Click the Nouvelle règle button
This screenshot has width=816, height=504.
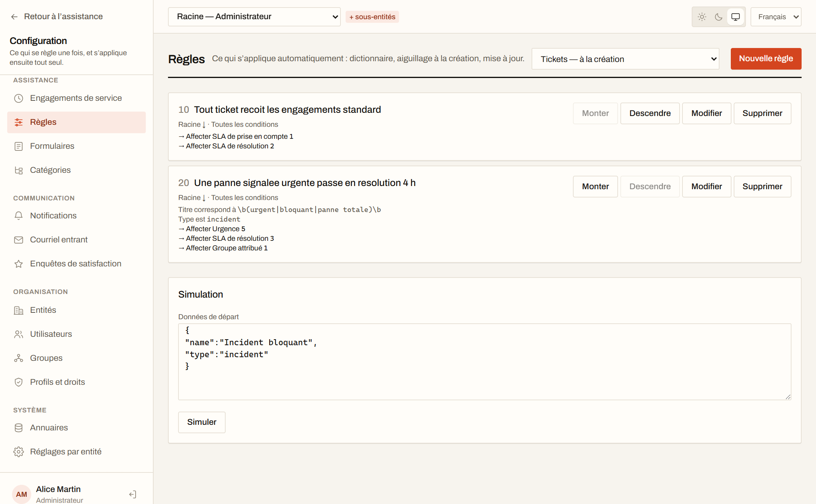coord(766,59)
